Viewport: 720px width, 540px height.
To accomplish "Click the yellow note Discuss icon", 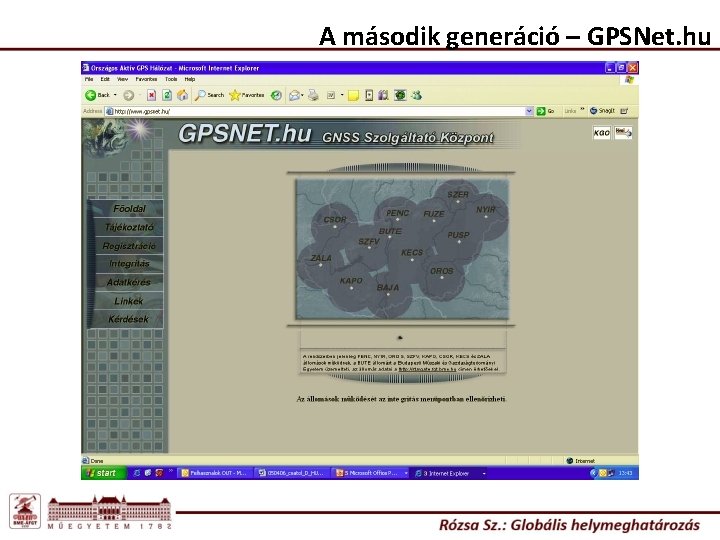I will pyautogui.click(x=353, y=96).
